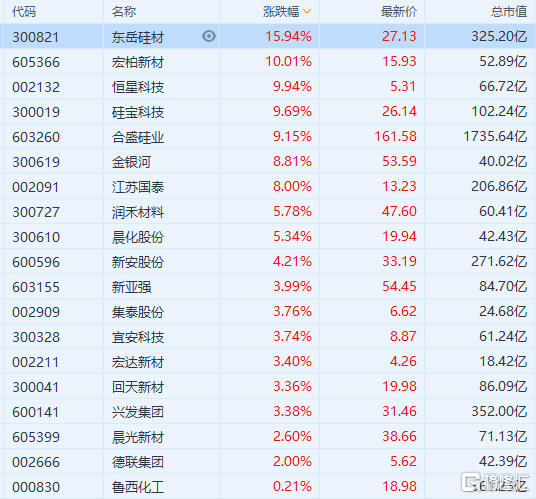
Task: Open 新亚强 stock details
Action: pyautogui.click(x=131, y=287)
